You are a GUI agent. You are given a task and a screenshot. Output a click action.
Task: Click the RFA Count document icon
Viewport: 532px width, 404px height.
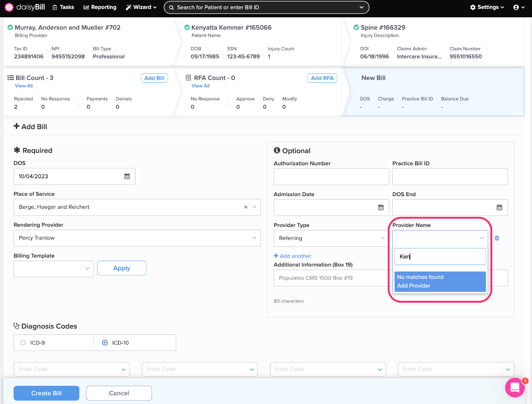coord(188,77)
